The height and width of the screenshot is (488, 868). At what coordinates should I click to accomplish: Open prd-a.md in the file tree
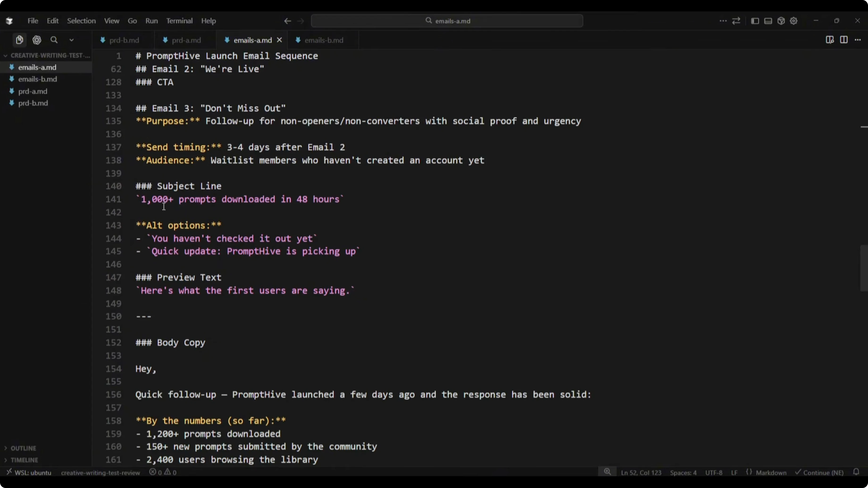pyautogui.click(x=33, y=91)
